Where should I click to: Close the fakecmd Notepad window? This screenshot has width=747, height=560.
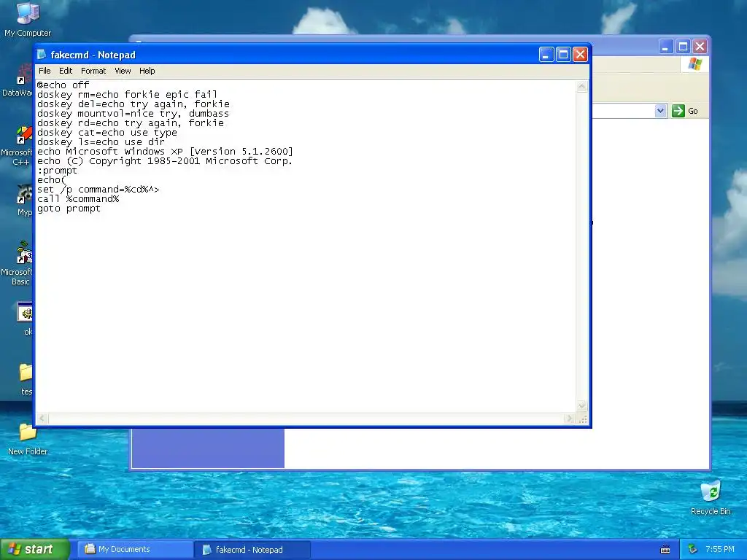coord(580,55)
